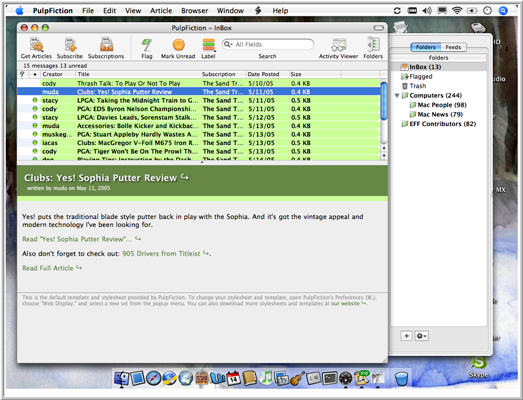This screenshot has height=400, width=523.
Task: Click unread dot of Tiger Won't Be row
Action: [35, 151]
